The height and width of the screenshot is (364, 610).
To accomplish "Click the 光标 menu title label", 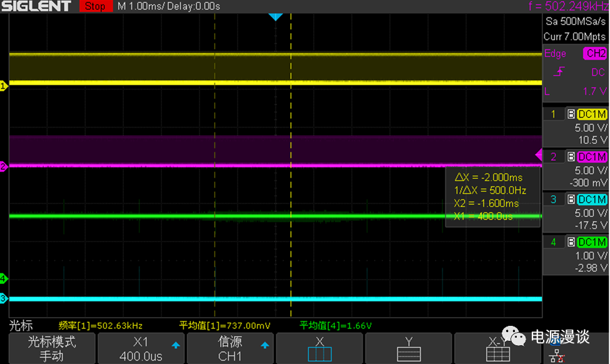I will point(21,326).
